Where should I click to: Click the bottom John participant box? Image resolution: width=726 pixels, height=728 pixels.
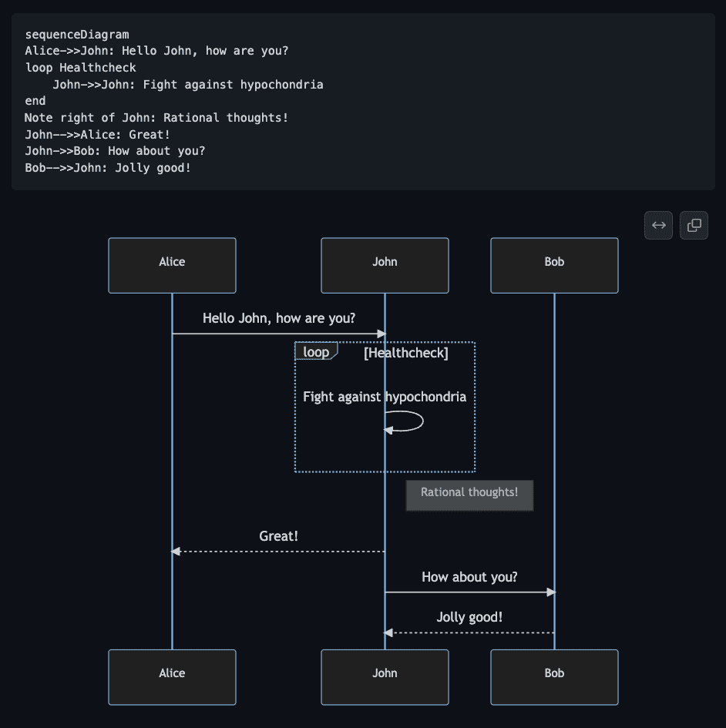(385, 677)
